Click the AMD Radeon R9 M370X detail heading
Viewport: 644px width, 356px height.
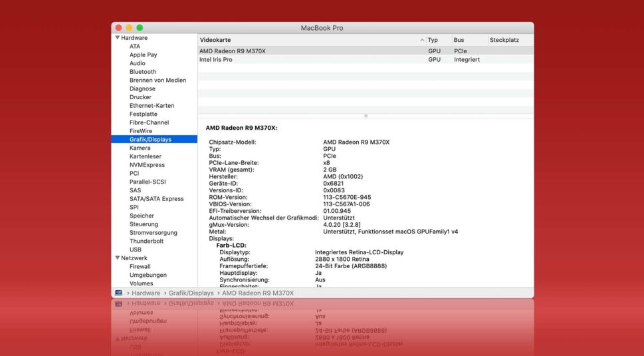tap(241, 128)
